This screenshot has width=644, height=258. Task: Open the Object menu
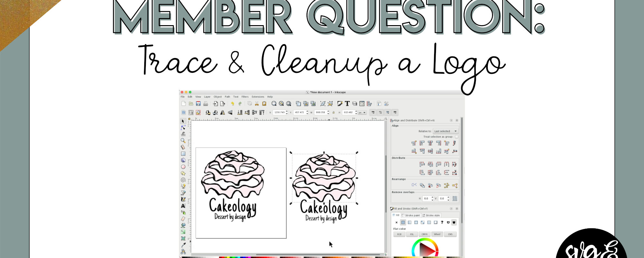(x=218, y=97)
